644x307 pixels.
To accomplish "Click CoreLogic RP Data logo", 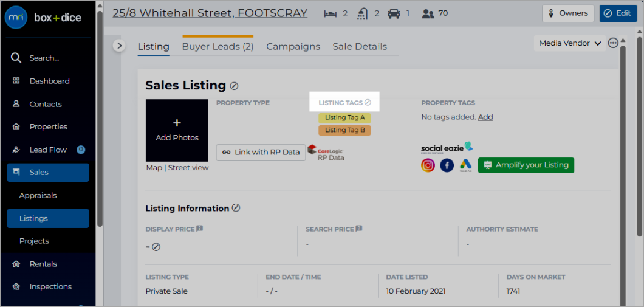I will 326,153.
